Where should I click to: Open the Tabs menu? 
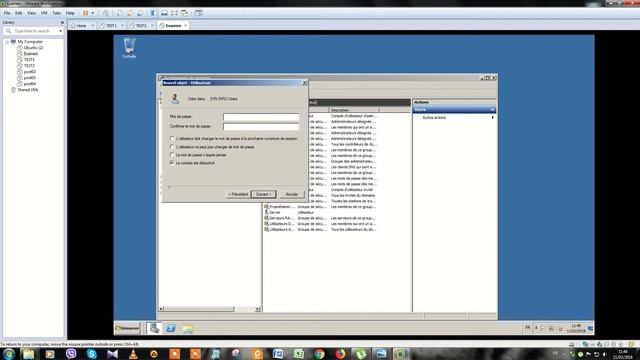coord(56,13)
